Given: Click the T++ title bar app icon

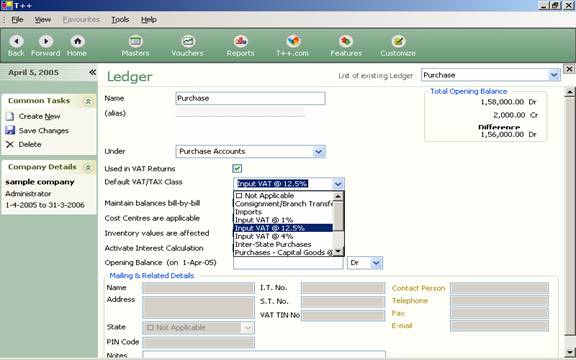Looking at the screenshot, I should (7, 5).
